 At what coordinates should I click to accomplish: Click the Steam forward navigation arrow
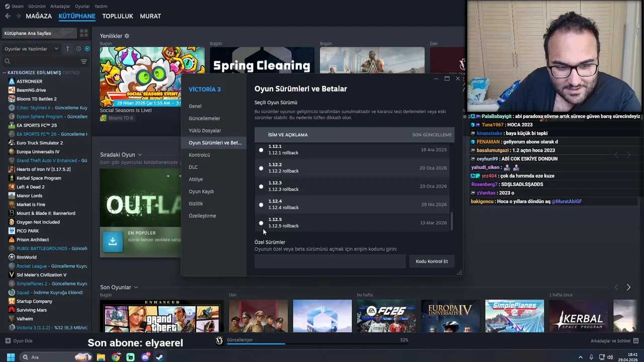click(x=18, y=16)
